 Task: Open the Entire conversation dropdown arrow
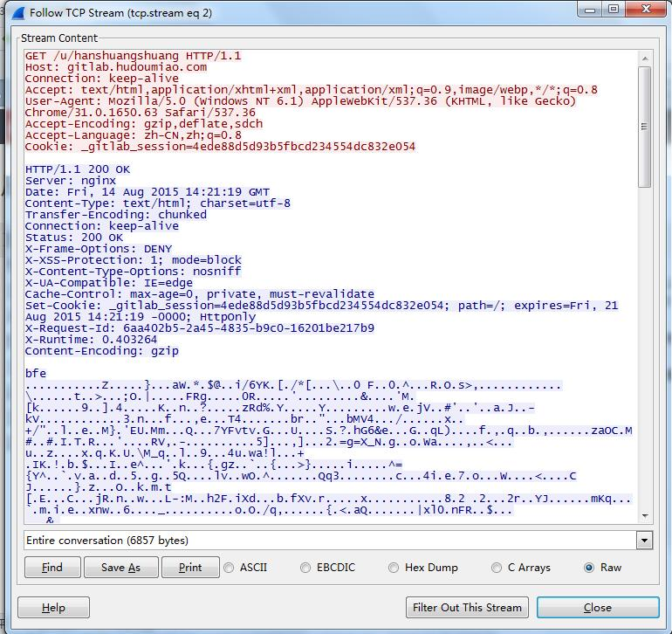pyautogui.click(x=644, y=541)
